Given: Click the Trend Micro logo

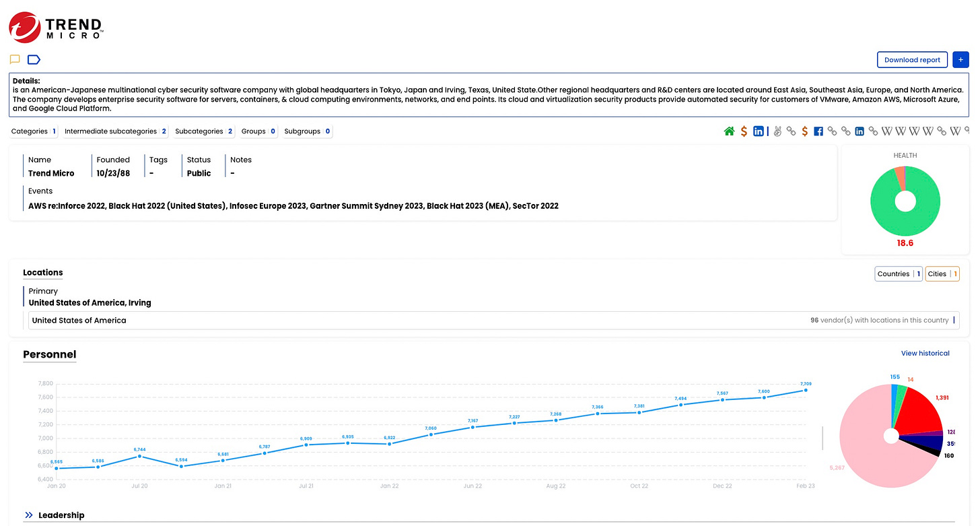Looking at the screenshot, I should pyautogui.click(x=57, y=26).
